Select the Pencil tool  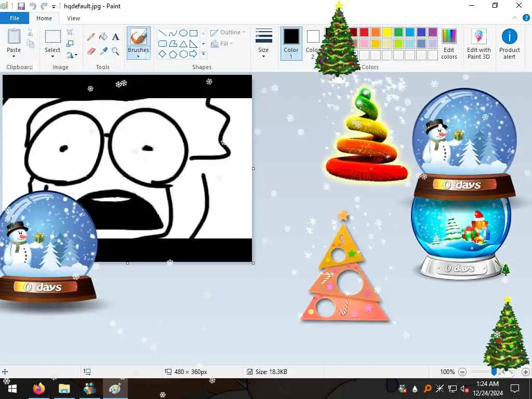(91, 37)
